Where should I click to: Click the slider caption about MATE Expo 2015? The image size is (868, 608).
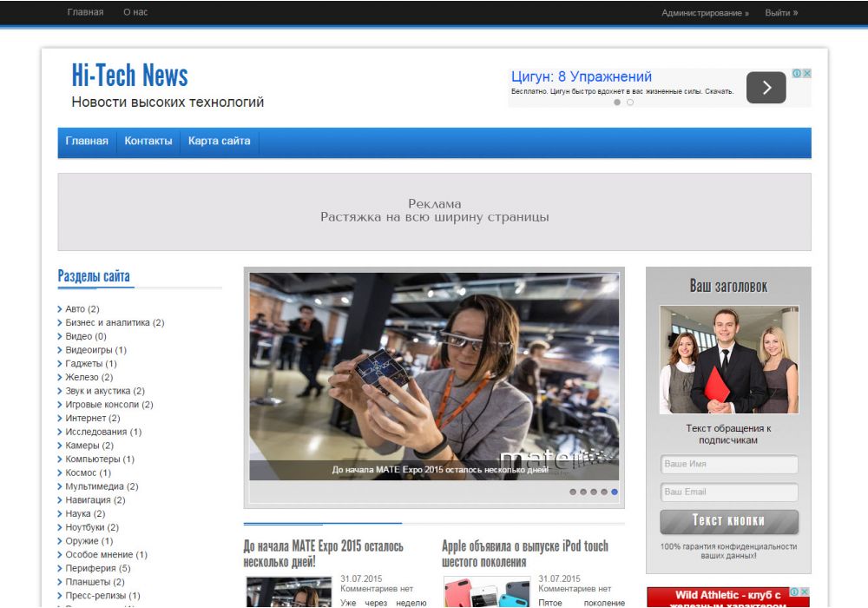coord(440,470)
